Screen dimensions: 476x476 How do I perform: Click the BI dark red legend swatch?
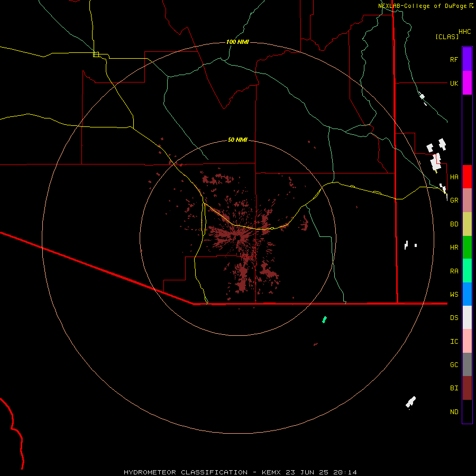467,388
